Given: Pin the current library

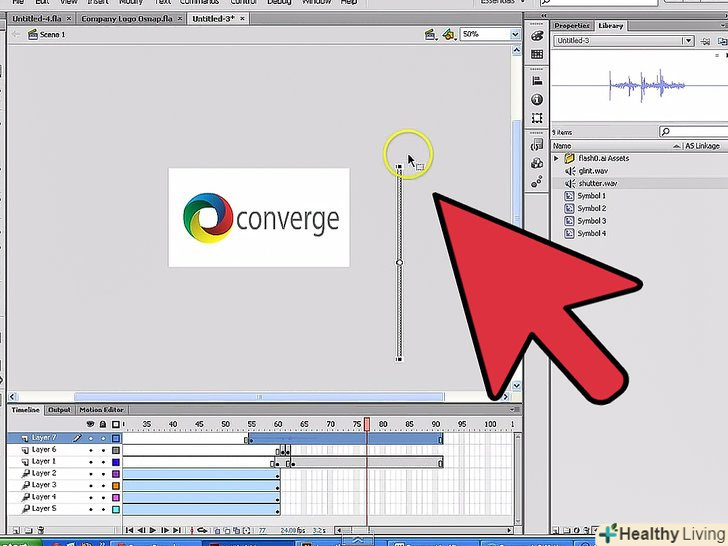Looking at the screenshot, I should tap(705, 41).
